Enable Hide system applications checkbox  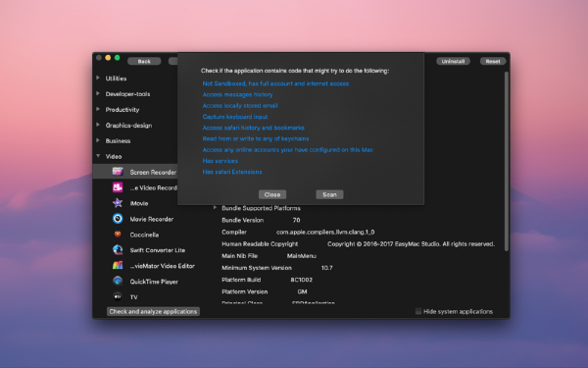tap(418, 311)
